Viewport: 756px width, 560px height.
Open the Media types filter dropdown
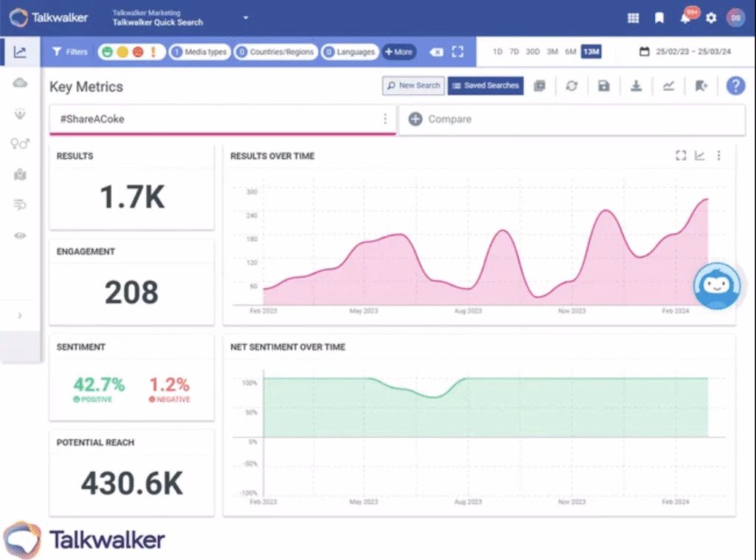(x=202, y=52)
